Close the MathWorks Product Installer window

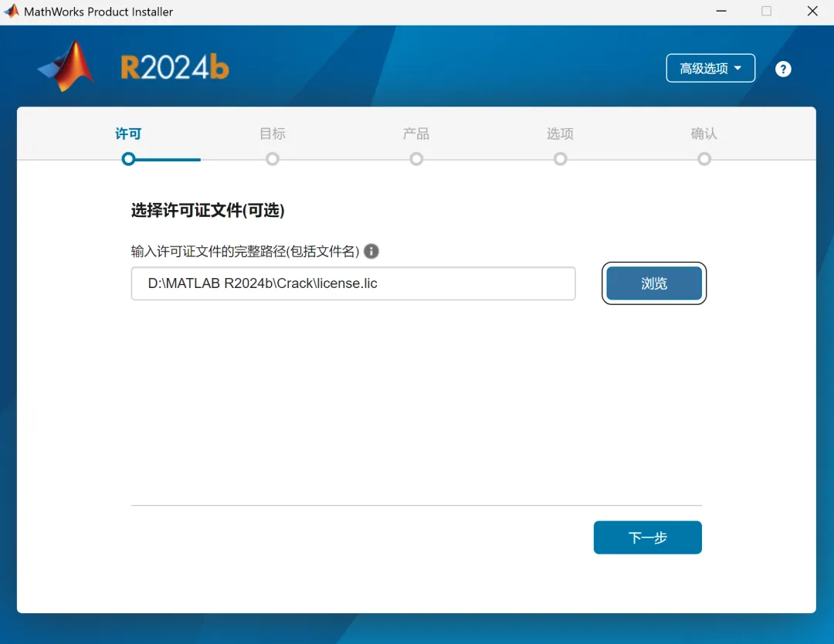pyautogui.click(x=812, y=11)
